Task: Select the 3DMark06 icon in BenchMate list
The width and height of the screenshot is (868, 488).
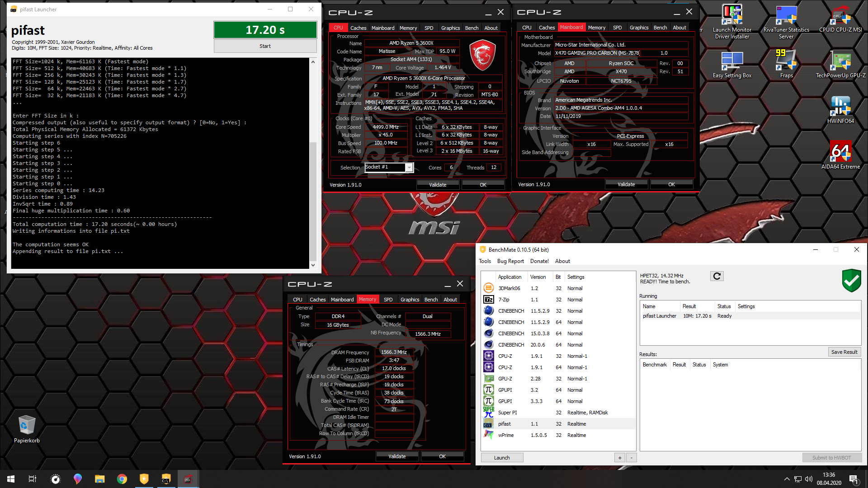Action: [x=488, y=288]
